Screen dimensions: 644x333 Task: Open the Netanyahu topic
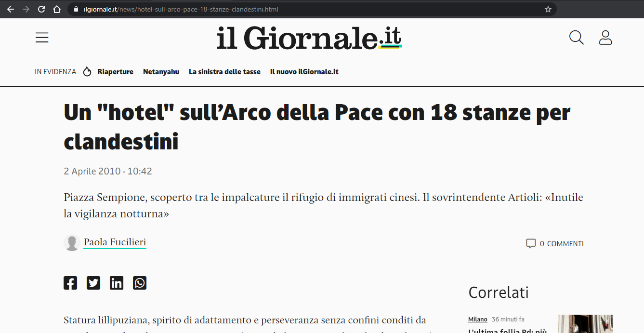[161, 72]
